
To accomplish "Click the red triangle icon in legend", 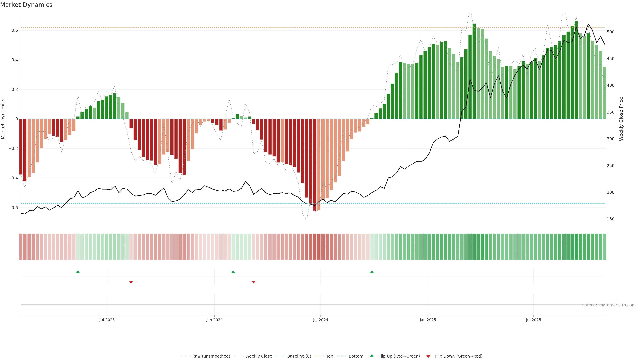I will click(x=428, y=356).
